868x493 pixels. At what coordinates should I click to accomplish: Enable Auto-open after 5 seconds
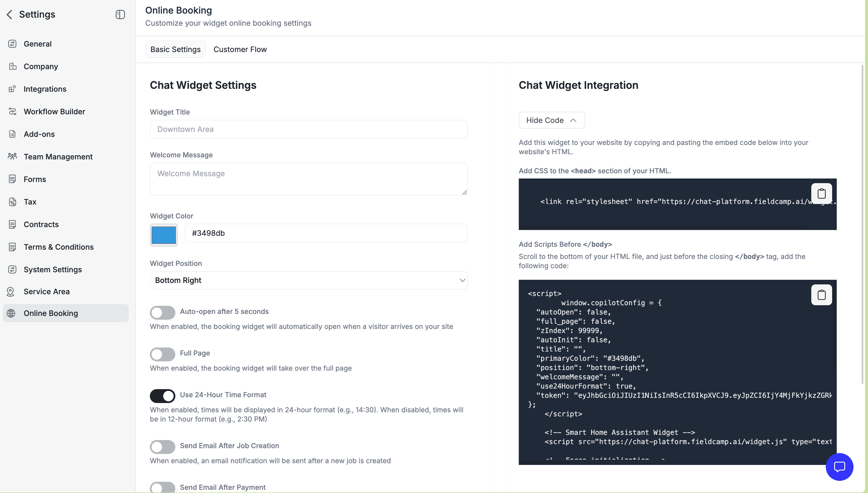(163, 312)
